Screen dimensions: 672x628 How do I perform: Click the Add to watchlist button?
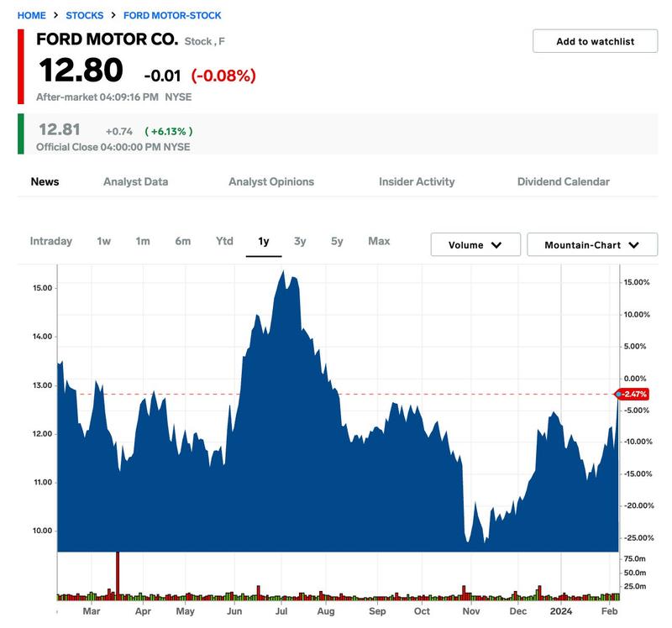pyautogui.click(x=595, y=41)
